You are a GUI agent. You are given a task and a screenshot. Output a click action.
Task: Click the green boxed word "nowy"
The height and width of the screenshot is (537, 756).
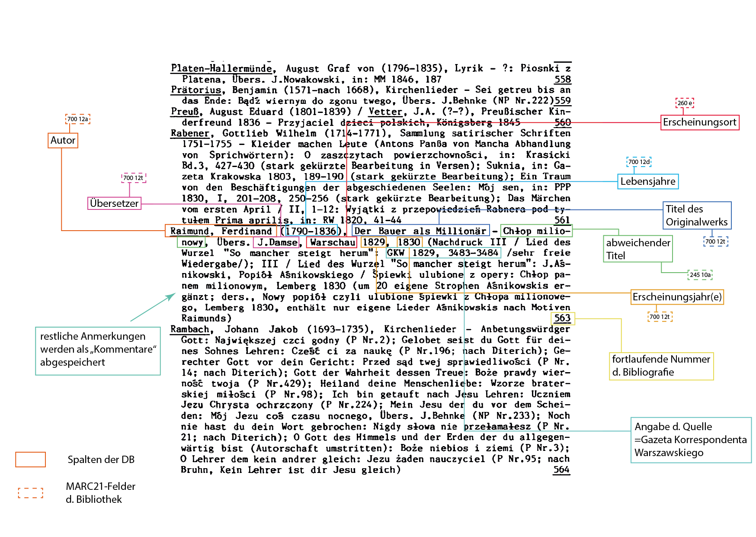192,242
